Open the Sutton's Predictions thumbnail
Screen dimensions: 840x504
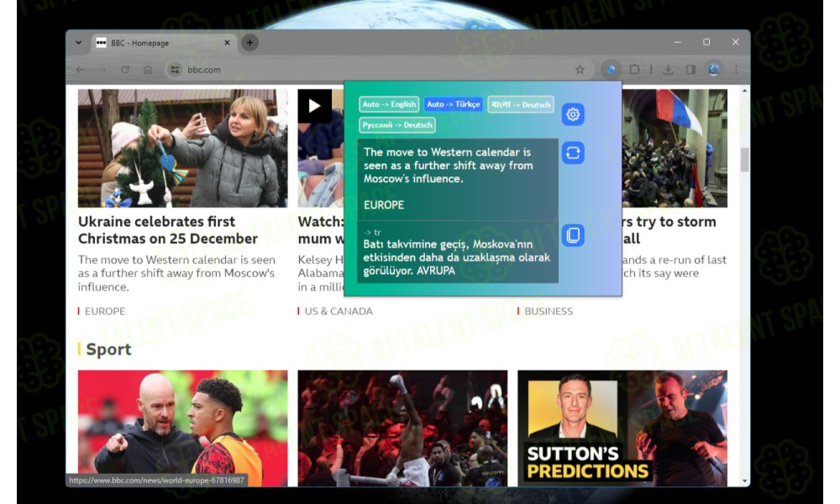tap(622, 428)
